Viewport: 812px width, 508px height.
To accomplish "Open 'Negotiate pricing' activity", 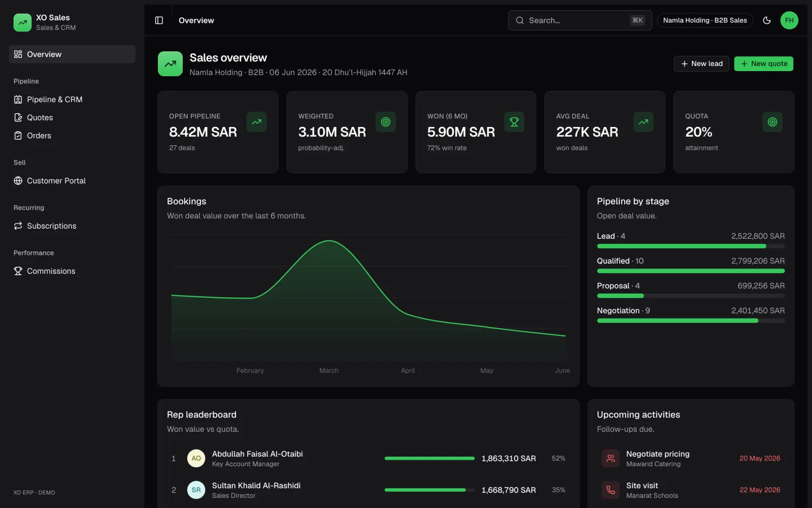I will (691, 458).
